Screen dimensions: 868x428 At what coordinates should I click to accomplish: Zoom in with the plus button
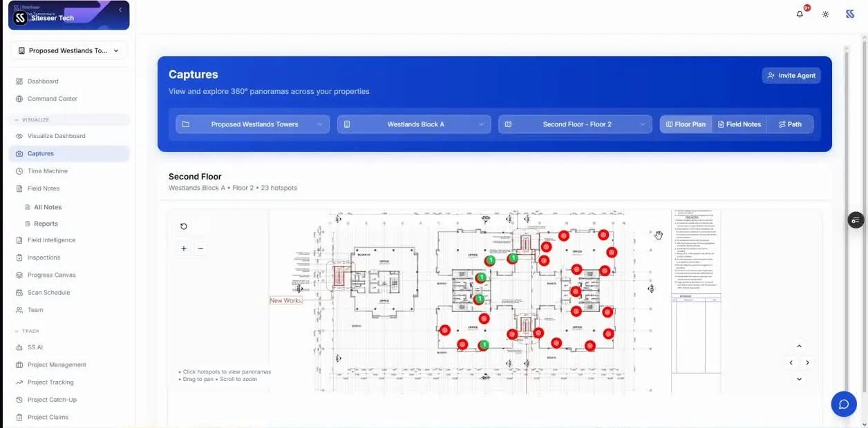tap(184, 249)
